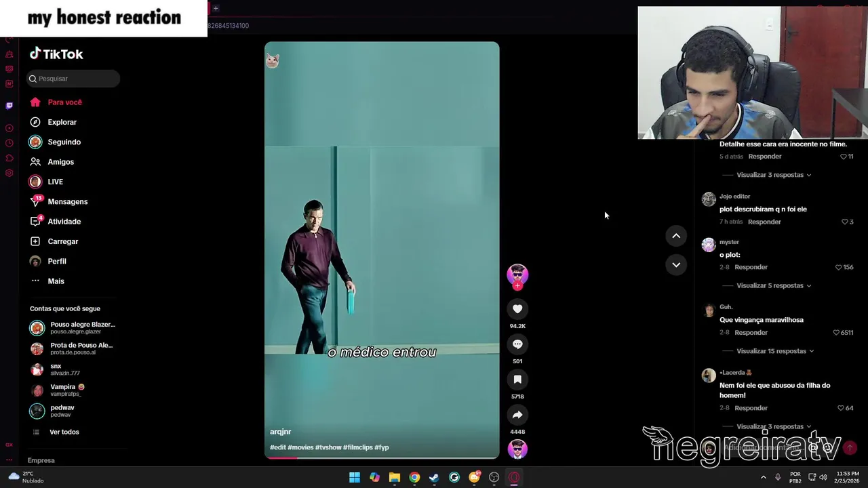Reply to Jojo editor's comment
Image resolution: width=868 pixels, height=488 pixels.
click(764, 222)
